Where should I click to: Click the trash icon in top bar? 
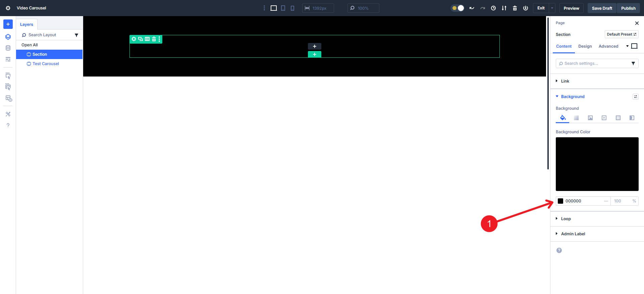[515, 8]
